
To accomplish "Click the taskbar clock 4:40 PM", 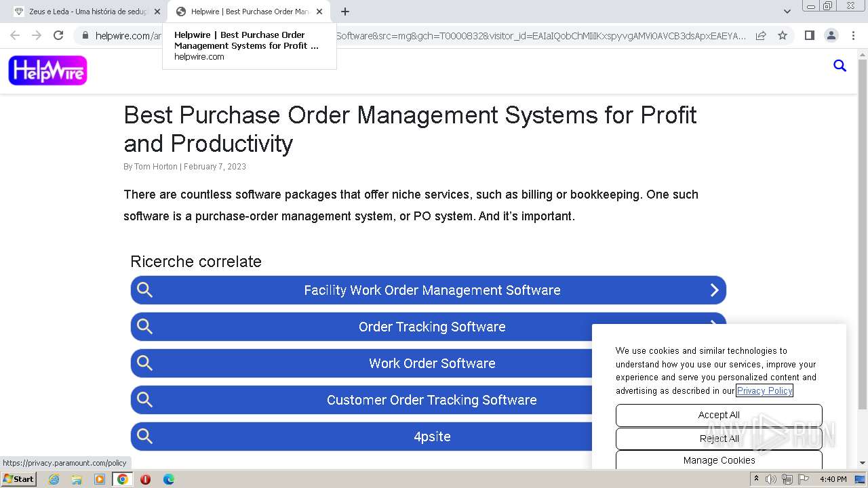I will (833, 479).
